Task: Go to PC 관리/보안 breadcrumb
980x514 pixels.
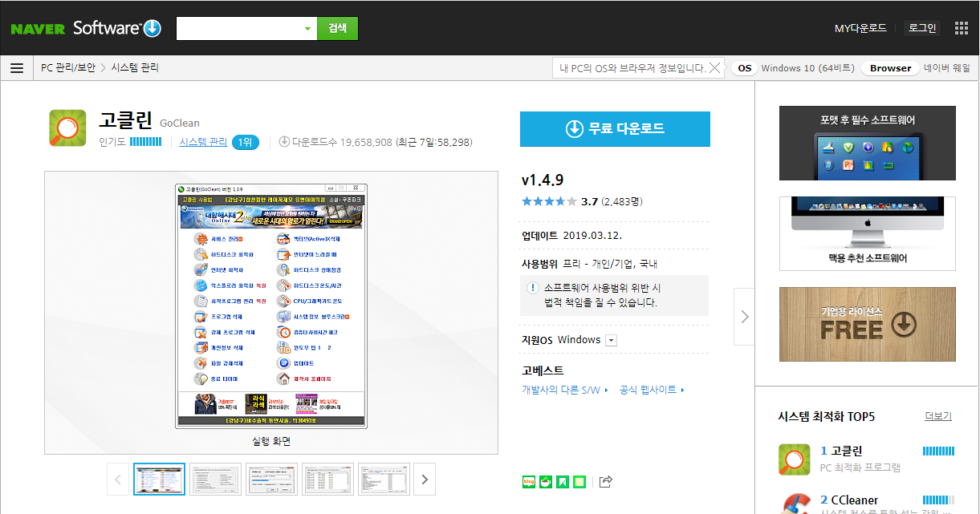Action: point(68,68)
